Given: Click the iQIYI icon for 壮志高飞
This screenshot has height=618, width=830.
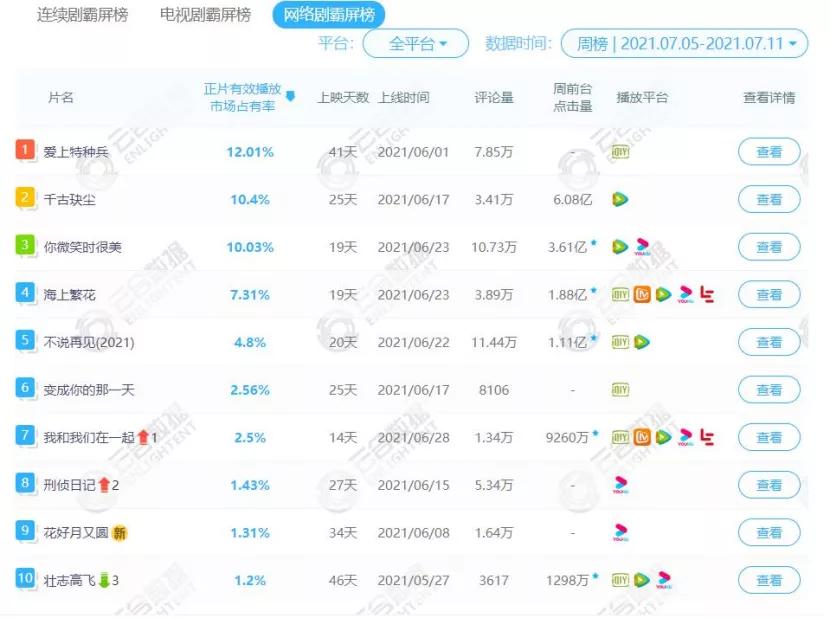Looking at the screenshot, I should click(x=620, y=580).
